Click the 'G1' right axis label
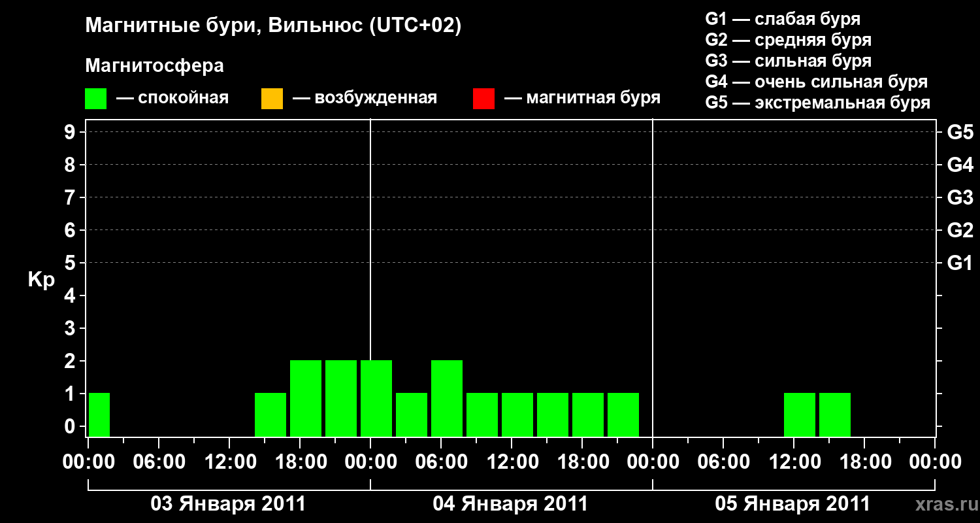The width and height of the screenshot is (980, 523). click(x=960, y=263)
